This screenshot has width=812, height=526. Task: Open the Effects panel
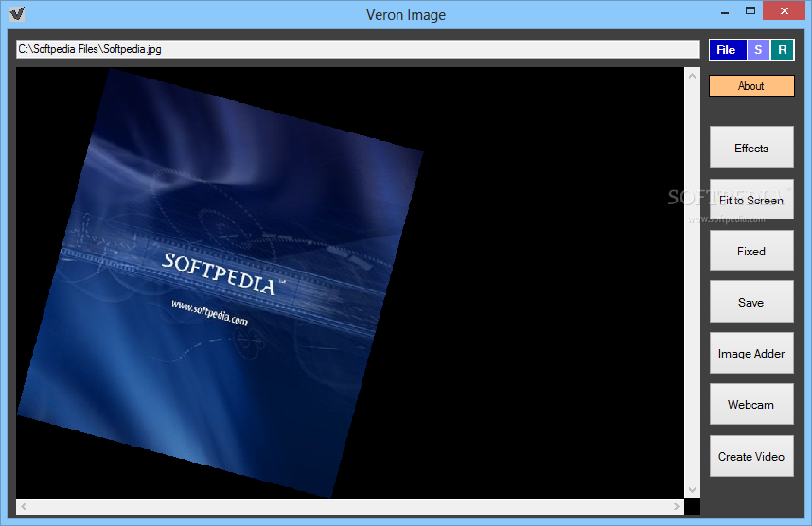(x=751, y=148)
